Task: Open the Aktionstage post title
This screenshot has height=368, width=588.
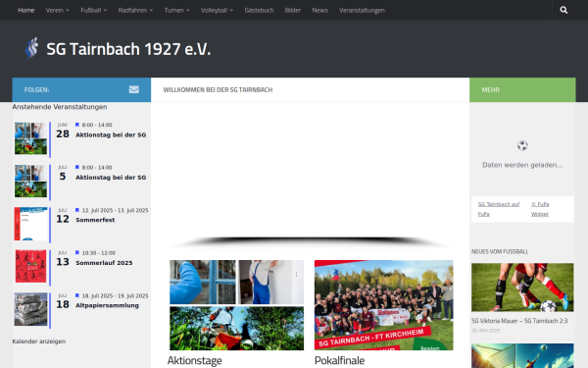Action: tap(195, 360)
